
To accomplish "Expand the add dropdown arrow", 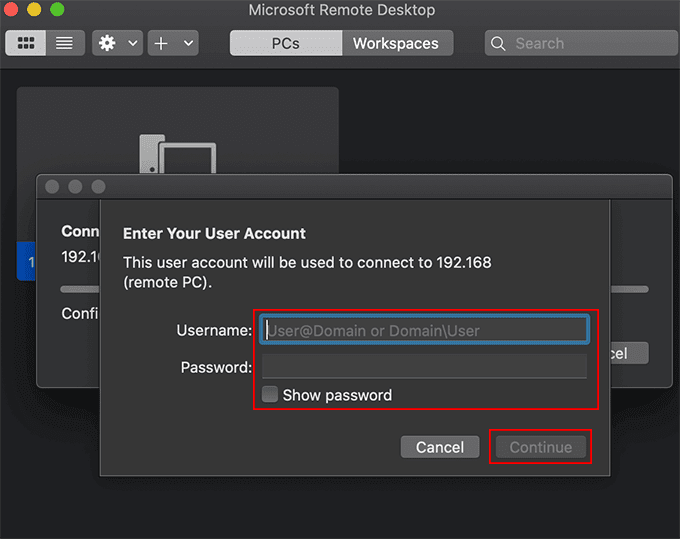I will (x=188, y=43).
